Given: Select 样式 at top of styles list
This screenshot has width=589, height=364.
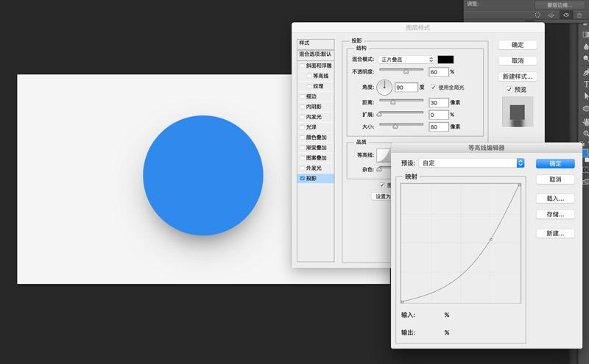Looking at the screenshot, I should click(316, 43).
